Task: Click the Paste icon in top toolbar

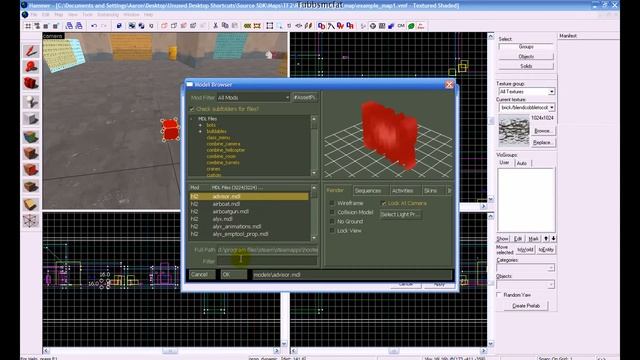Action: click(235, 26)
